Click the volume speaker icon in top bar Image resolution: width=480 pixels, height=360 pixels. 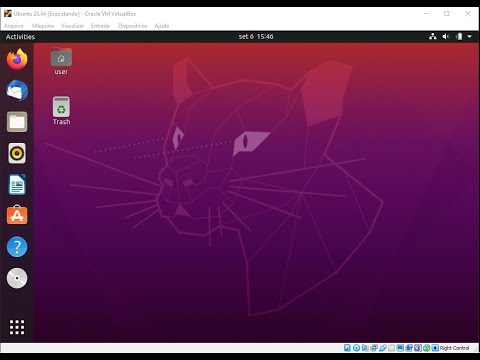[x=446, y=36]
